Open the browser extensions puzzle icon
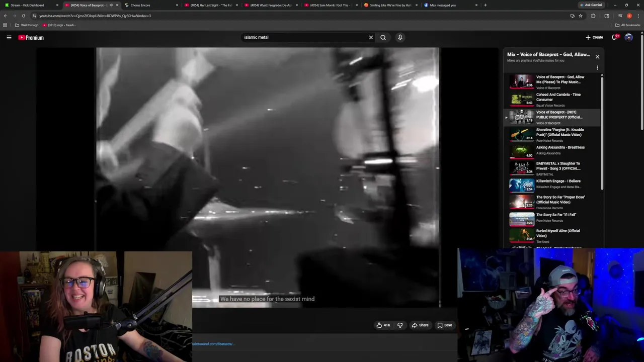644x362 pixels. [593, 16]
